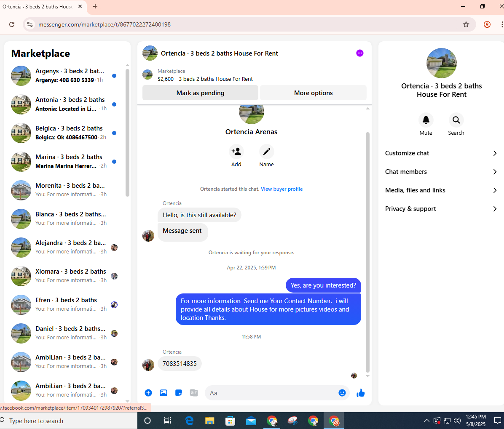The image size is (504, 429).
Task: Open the Antonia conversation
Action: tap(64, 104)
